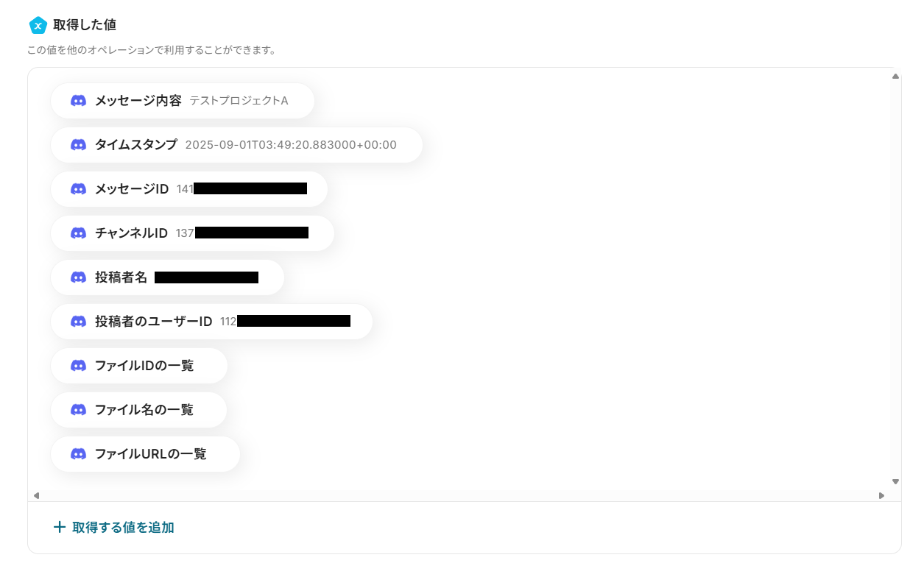Click the Discord icon beside ファイルIDの一覧

78,366
